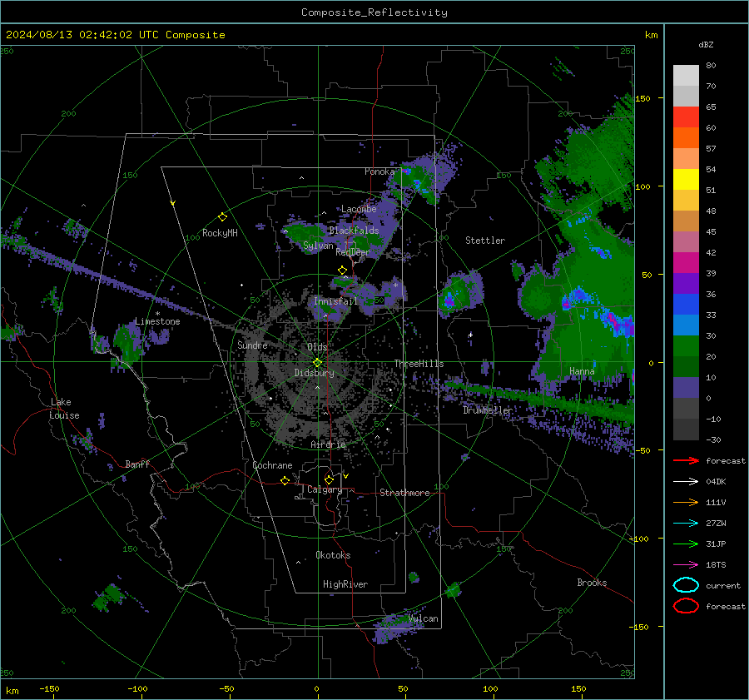Viewport: 749px width, 700px height.
Task: Click the yellow diamond marker near RockyMH
Action: (x=222, y=217)
